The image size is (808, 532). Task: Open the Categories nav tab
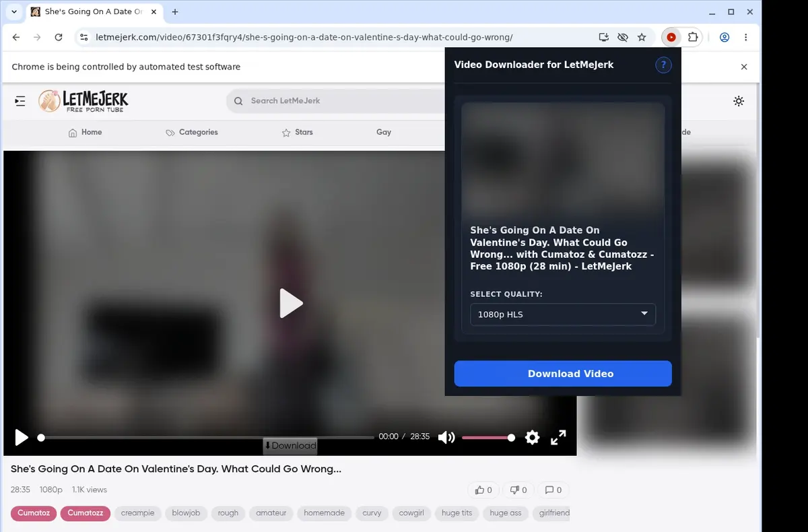[192, 132]
